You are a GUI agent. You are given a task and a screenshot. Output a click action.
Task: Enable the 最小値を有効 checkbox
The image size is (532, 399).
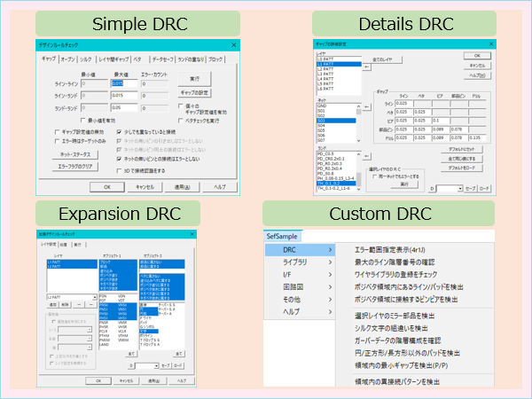85,118
